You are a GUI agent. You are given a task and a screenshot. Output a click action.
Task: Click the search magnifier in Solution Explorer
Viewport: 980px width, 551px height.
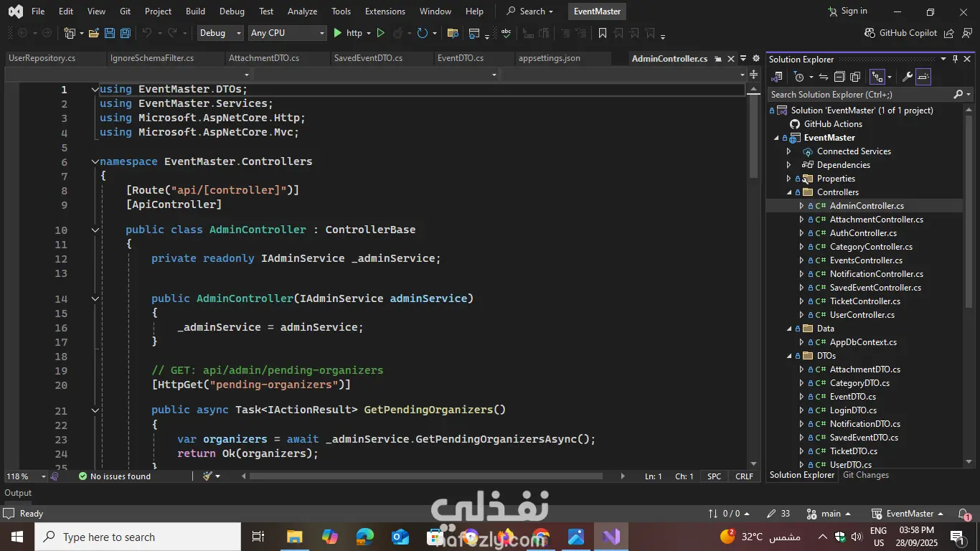(958, 95)
